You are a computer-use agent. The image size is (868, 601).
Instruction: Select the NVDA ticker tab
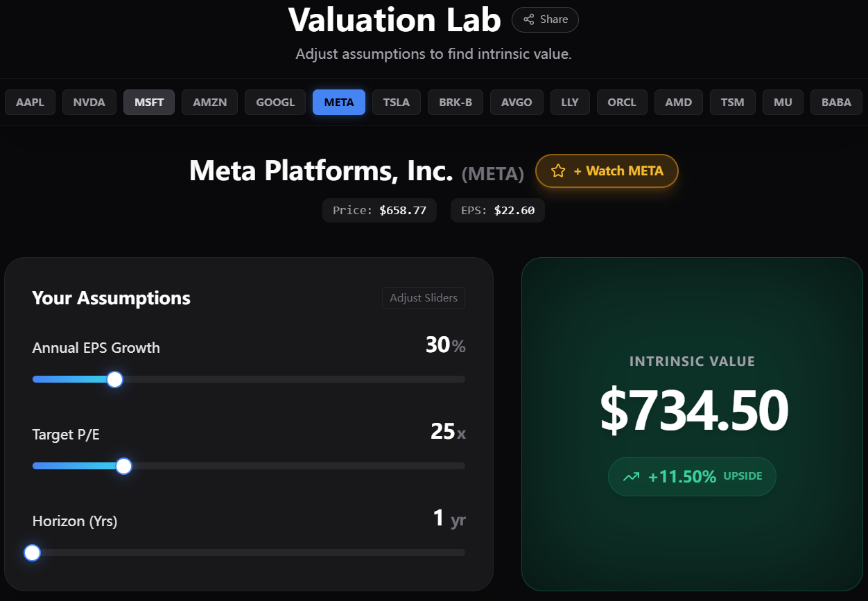[x=89, y=103]
